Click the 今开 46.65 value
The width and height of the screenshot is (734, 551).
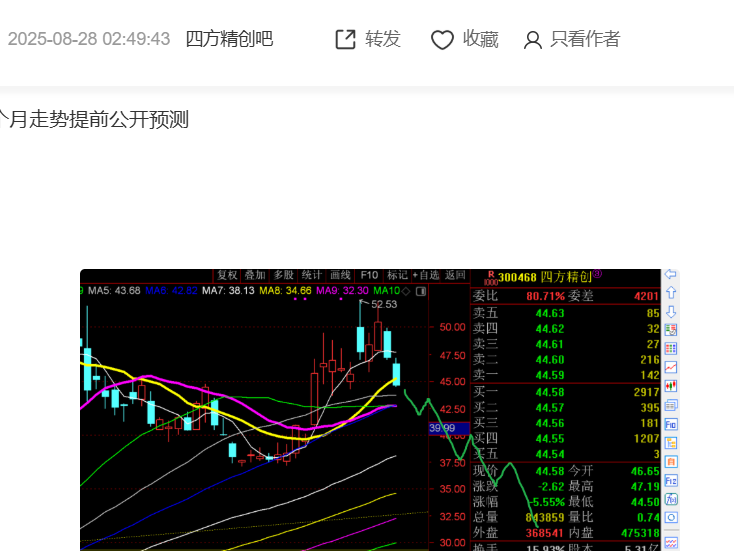pos(645,471)
